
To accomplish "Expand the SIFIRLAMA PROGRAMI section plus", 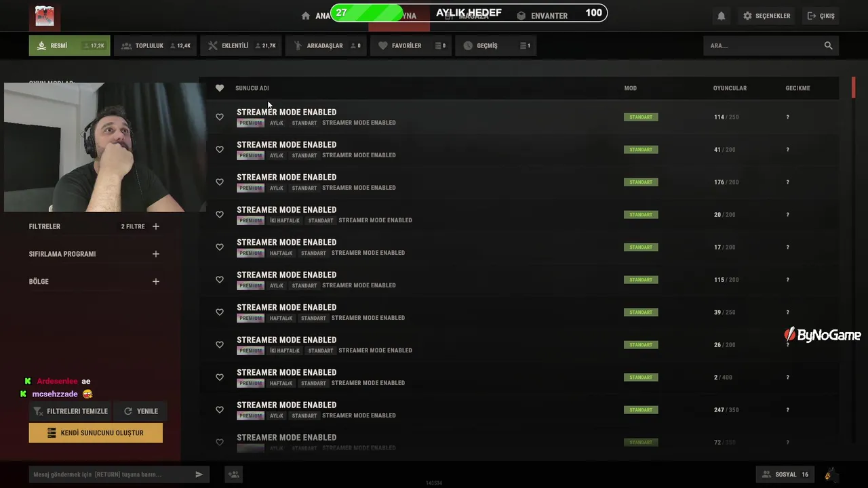I will (x=156, y=254).
